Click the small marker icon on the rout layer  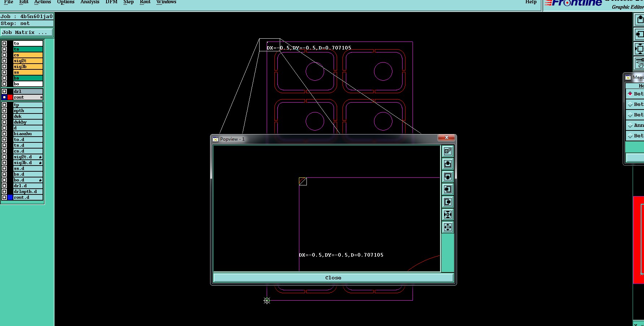[x=41, y=97]
